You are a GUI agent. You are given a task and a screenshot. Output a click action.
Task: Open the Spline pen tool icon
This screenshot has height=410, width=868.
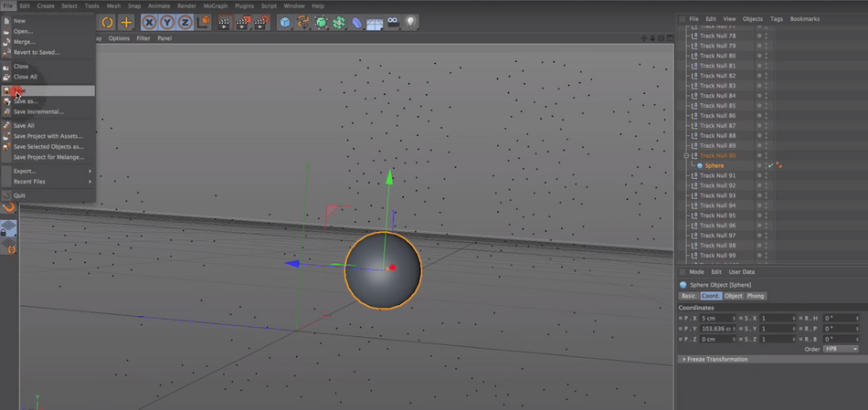[x=302, y=23]
